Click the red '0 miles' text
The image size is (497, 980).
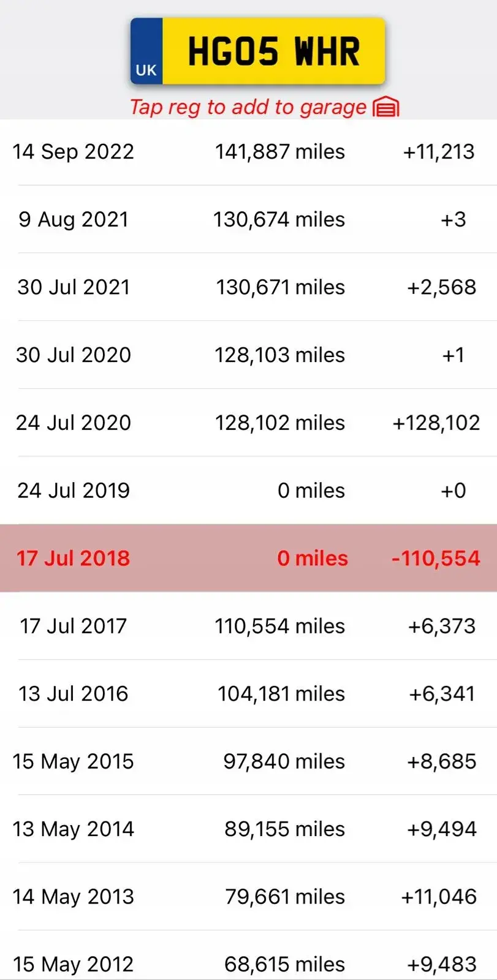pos(313,558)
